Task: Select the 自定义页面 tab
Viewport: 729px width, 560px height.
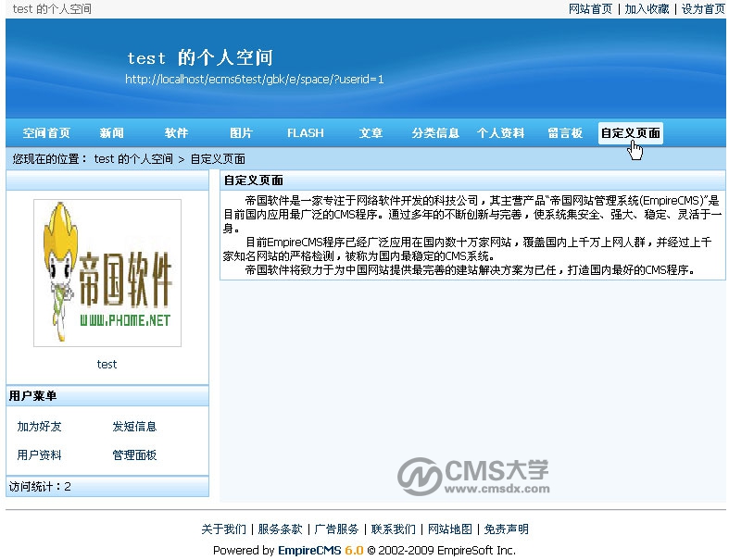Action: 631,133
